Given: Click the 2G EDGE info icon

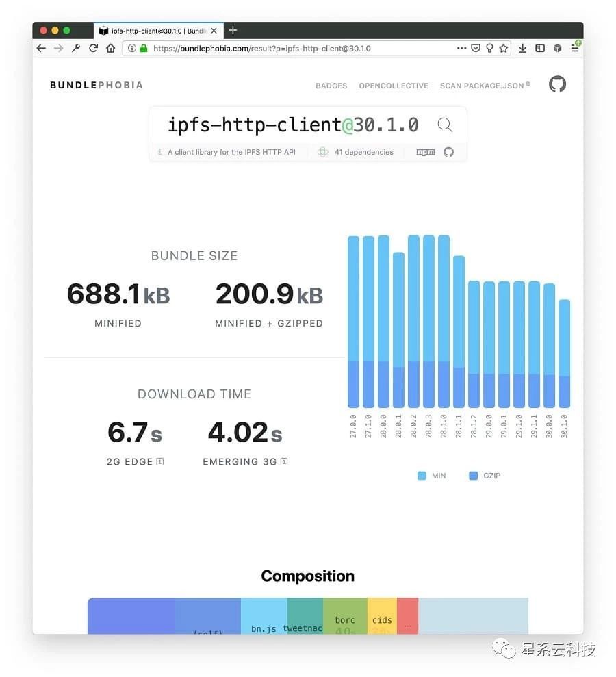Looking at the screenshot, I should [159, 461].
